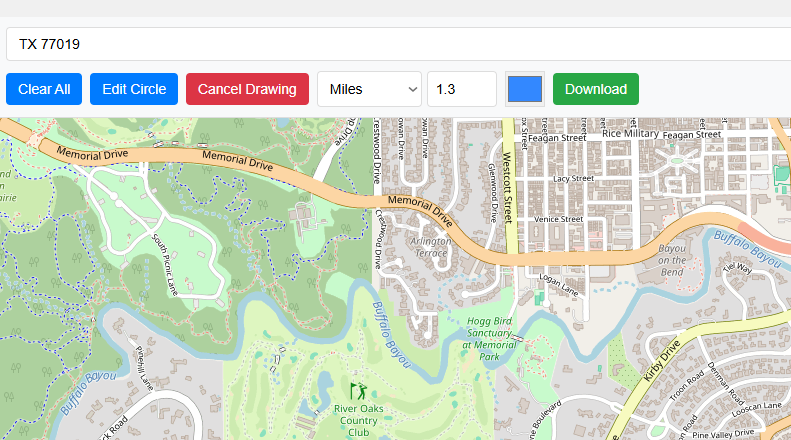Click the building icon north of Memorial Drive park
The image size is (791, 440).
click(302, 214)
